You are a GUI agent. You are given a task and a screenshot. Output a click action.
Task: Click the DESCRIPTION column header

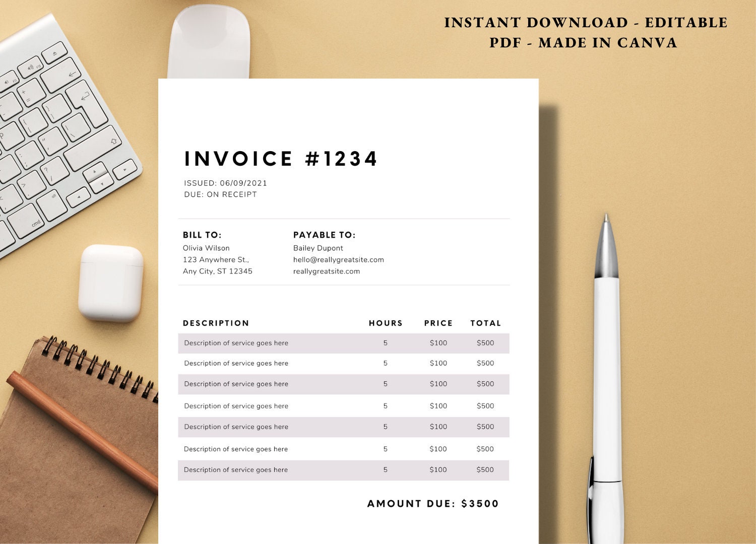(x=217, y=323)
